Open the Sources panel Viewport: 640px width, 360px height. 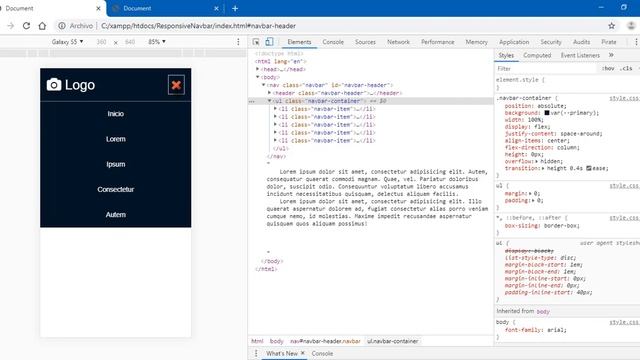coord(365,42)
